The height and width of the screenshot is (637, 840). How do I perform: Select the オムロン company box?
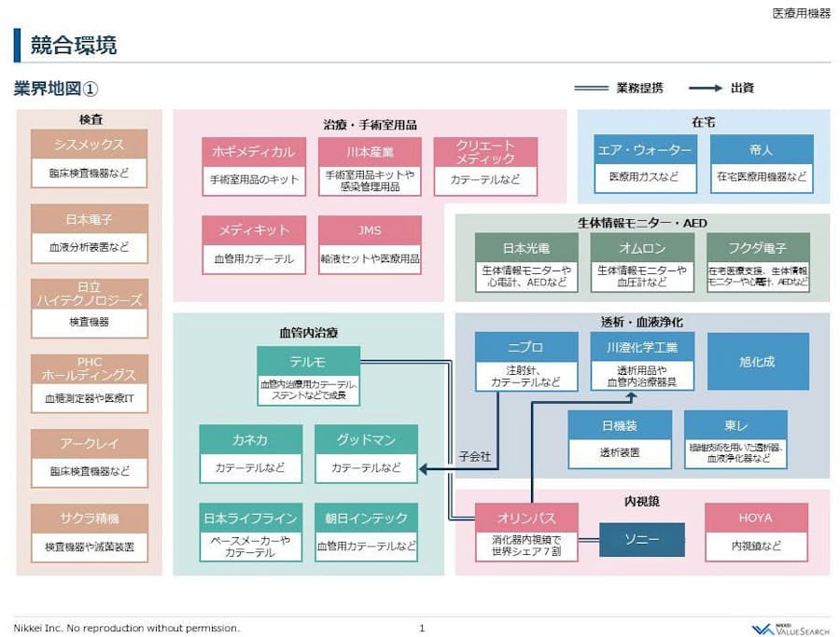[641, 248]
